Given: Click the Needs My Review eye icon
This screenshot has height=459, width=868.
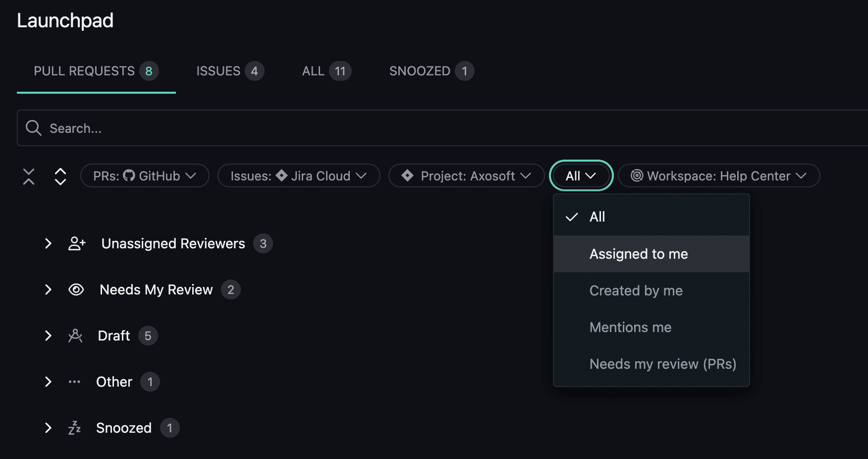Looking at the screenshot, I should pyautogui.click(x=76, y=289).
